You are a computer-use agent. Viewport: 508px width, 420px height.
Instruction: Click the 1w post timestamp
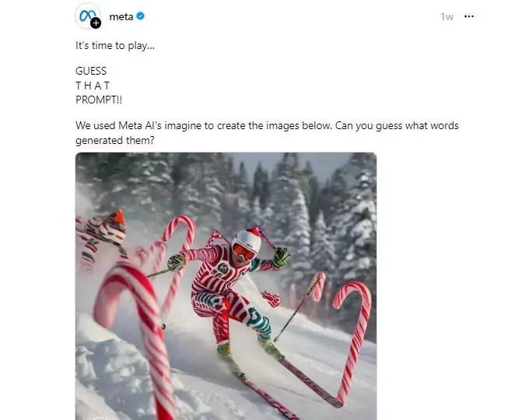point(447,16)
